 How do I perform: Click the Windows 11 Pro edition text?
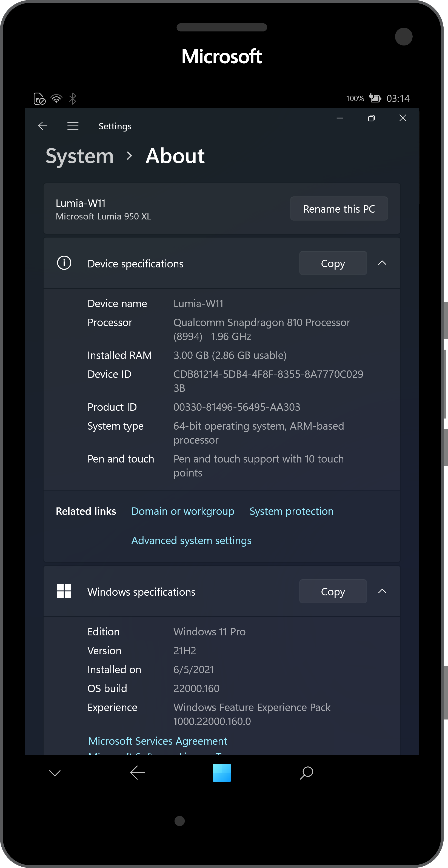coord(209,632)
